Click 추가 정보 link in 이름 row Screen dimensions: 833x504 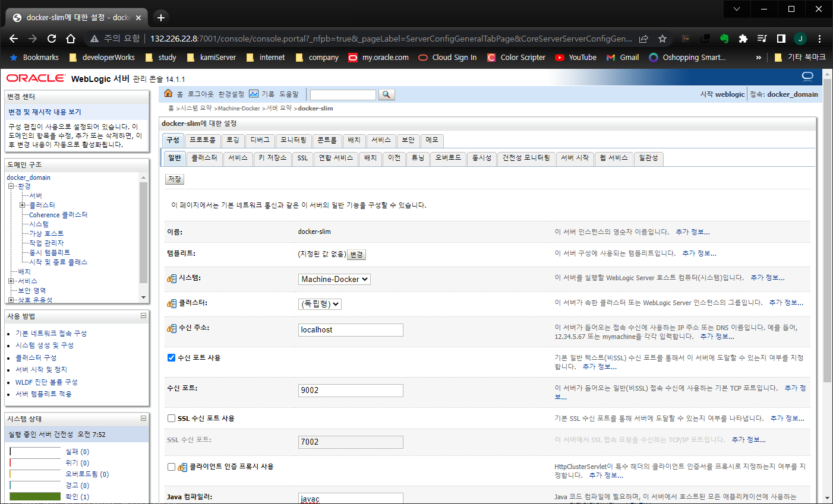(x=693, y=232)
